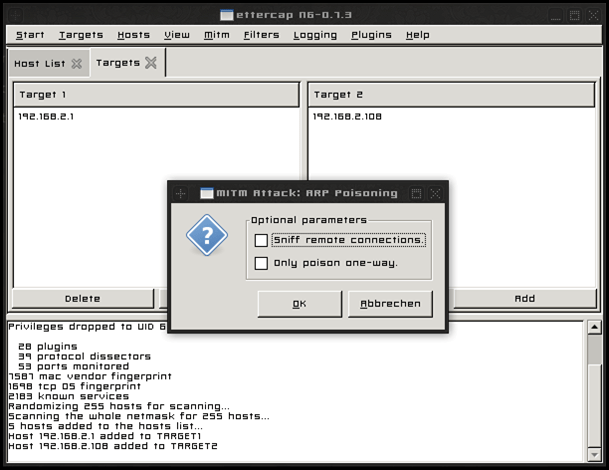Screen dimensions: 609x470
Task: Click log line '7587 mac vendor fingerprint'
Action: (x=90, y=376)
